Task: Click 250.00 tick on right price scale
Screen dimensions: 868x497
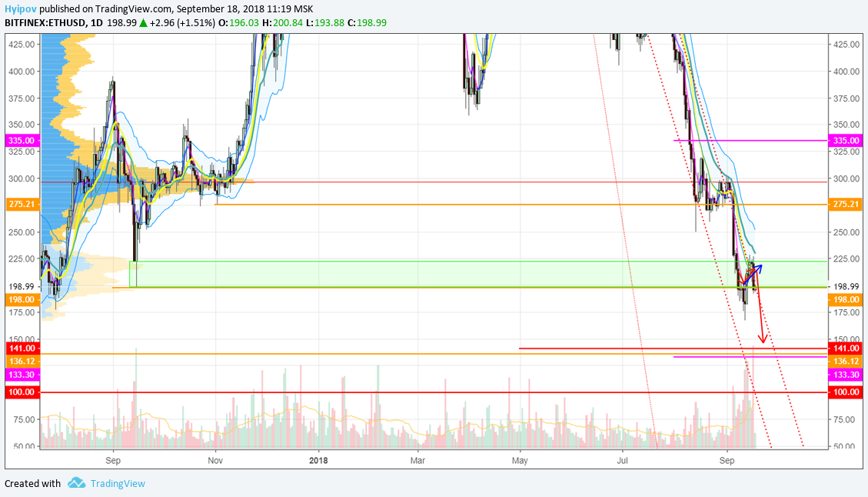Action: click(846, 232)
